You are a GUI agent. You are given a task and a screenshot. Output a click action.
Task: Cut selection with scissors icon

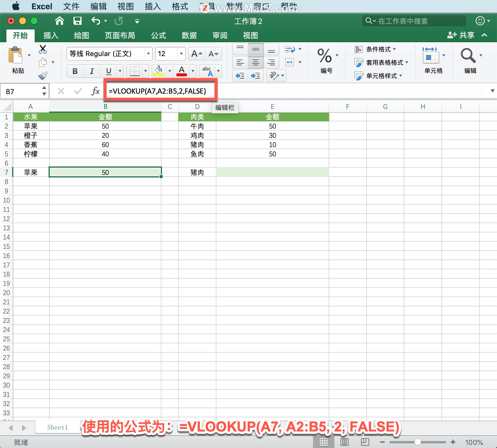43,49
